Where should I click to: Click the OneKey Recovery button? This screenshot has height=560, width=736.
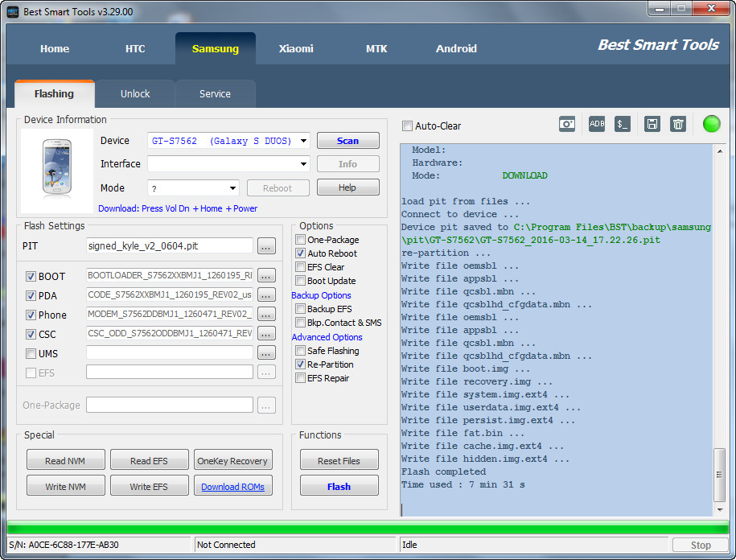click(x=232, y=460)
